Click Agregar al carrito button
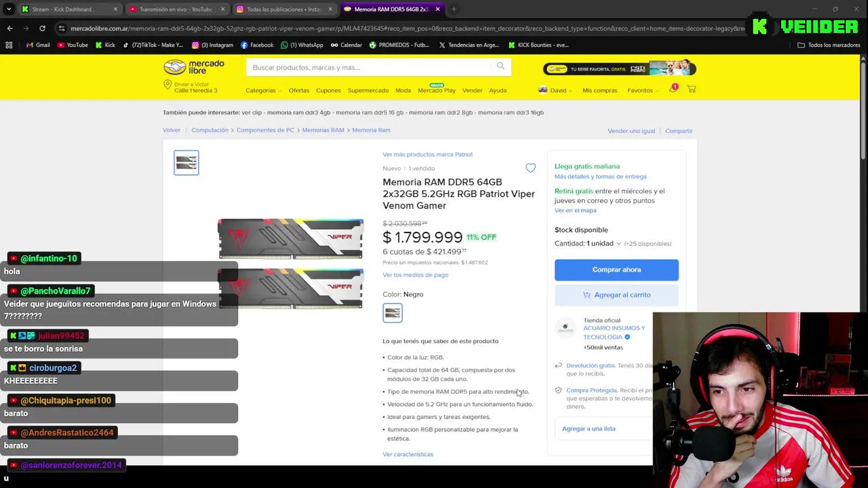Image resolution: width=868 pixels, height=488 pixels. tap(616, 295)
